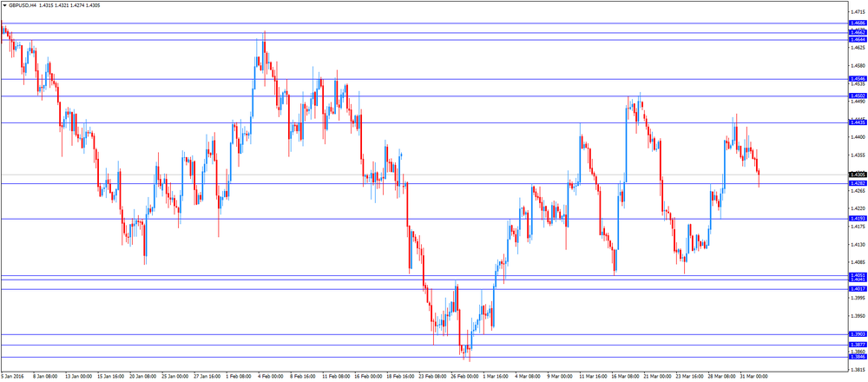Click the 11 Feb 08:00 time label
Image resolution: width=868 pixels, height=382 pixels.
(334, 377)
